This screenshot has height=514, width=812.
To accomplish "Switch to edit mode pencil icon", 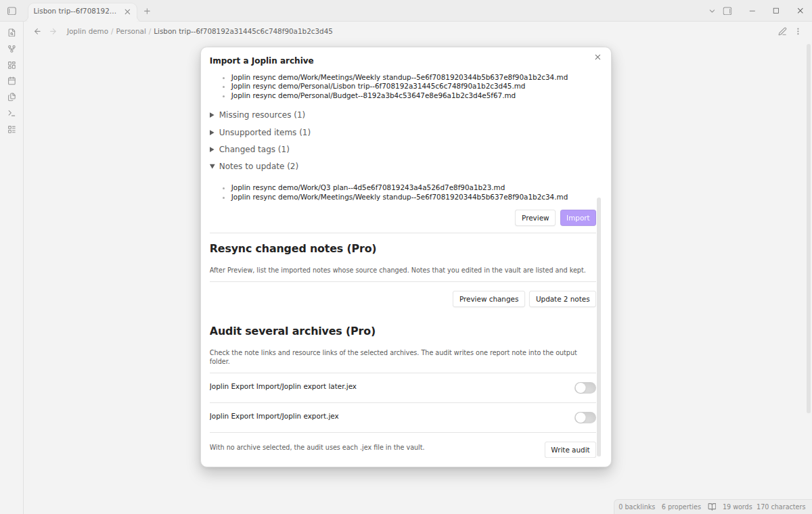I will (782, 31).
